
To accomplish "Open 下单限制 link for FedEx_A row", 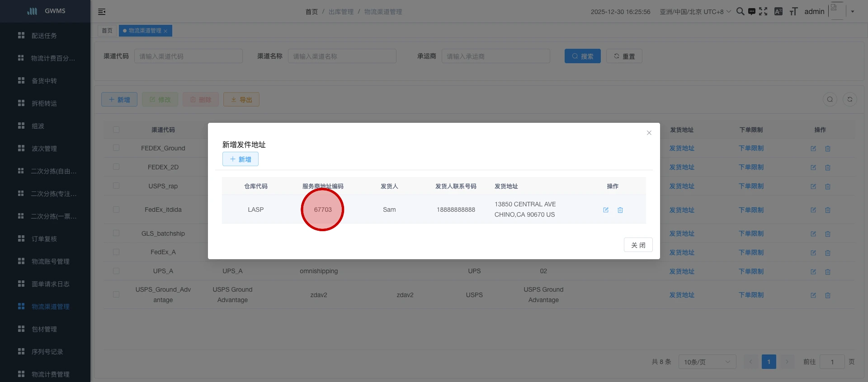I will 751,252.
